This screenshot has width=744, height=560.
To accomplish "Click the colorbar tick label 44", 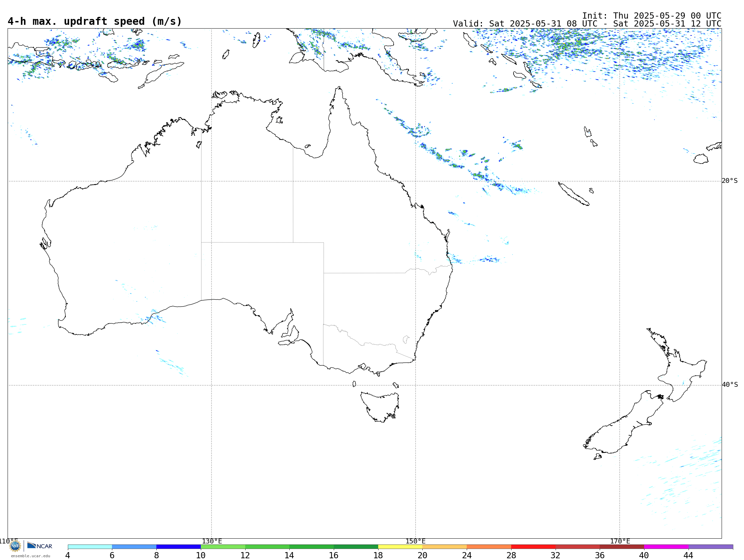I will (689, 555).
